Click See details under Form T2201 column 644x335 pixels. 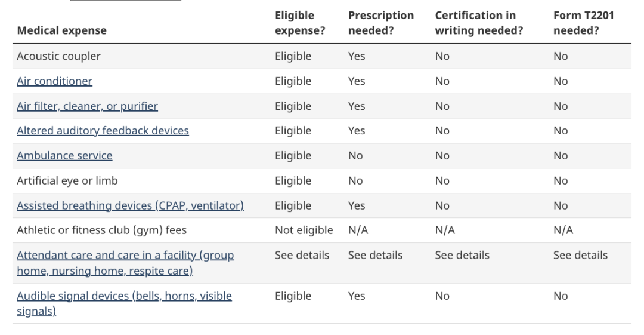580,256
